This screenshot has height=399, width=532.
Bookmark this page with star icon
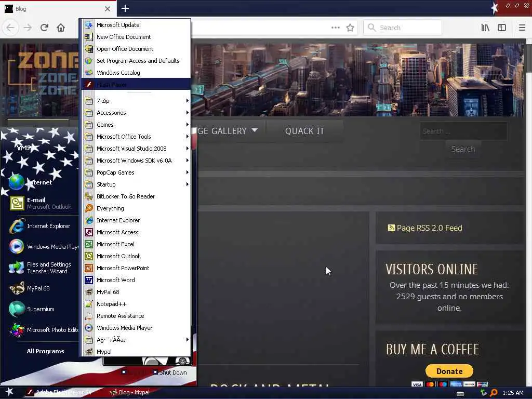pyautogui.click(x=350, y=28)
